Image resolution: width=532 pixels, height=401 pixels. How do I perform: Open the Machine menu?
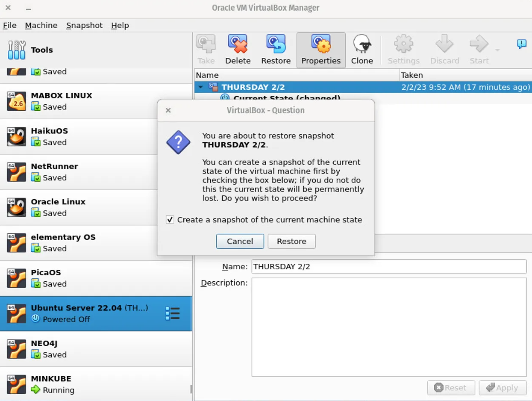pyautogui.click(x=41, y=25)
